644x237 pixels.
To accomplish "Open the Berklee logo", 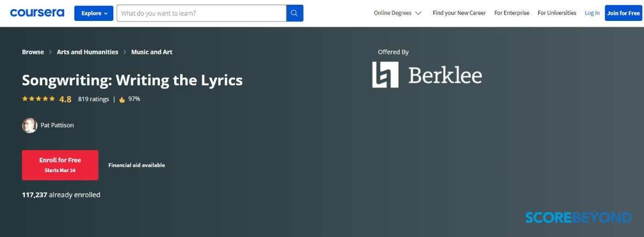I will [427, 75].
